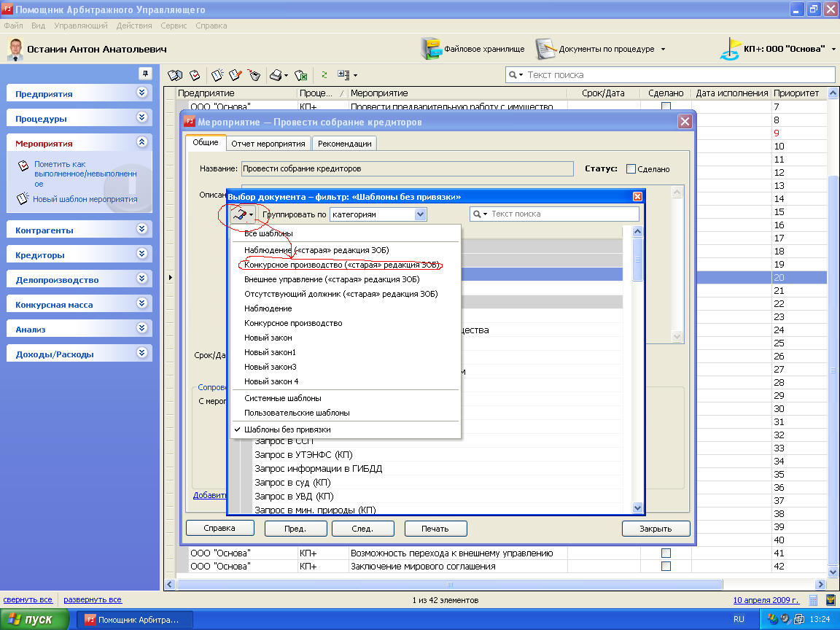Click the printer icon in the toolbar
The image size is (840, 630).
tap(276, 75)
